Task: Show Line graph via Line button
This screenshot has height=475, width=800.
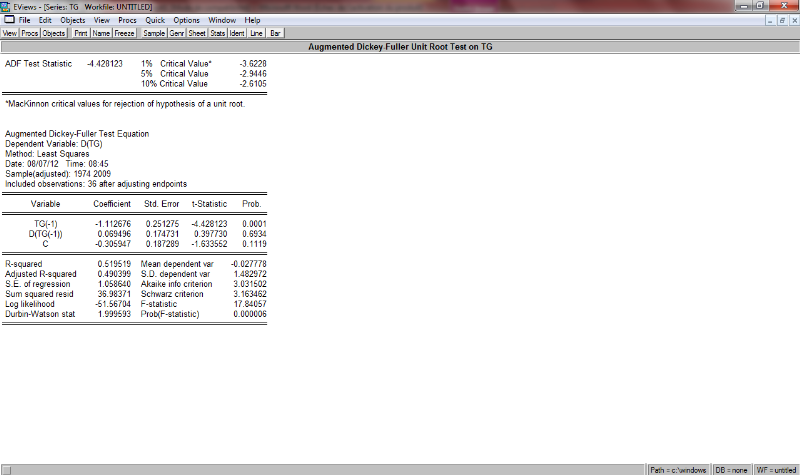Action: pyautogui.click(x=256, y=33)
